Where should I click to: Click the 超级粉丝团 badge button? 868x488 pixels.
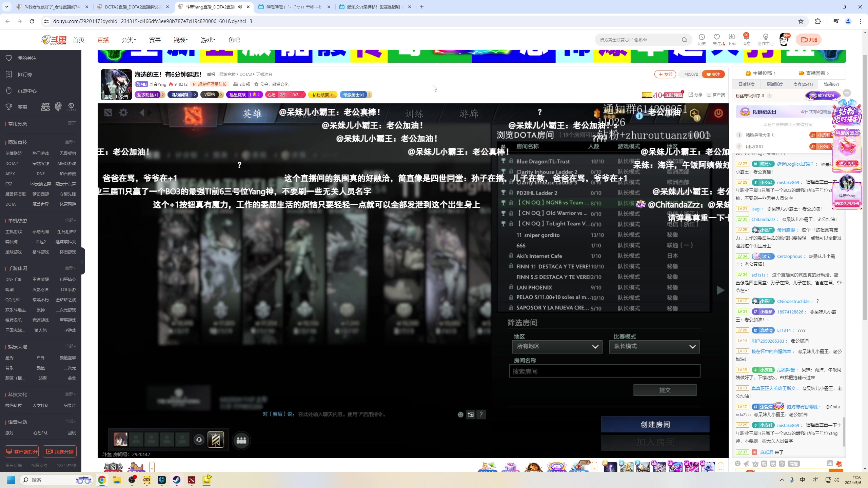click(x=150, y=95)
